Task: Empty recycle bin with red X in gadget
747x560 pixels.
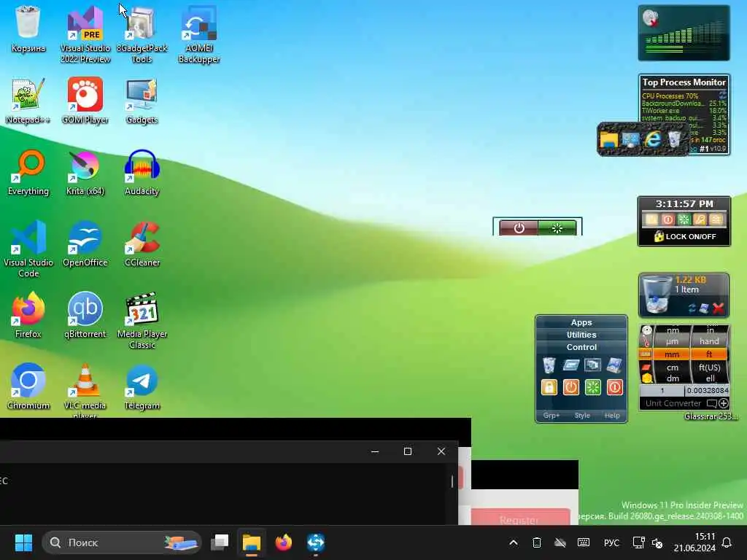Action: [x=719, y=308]
